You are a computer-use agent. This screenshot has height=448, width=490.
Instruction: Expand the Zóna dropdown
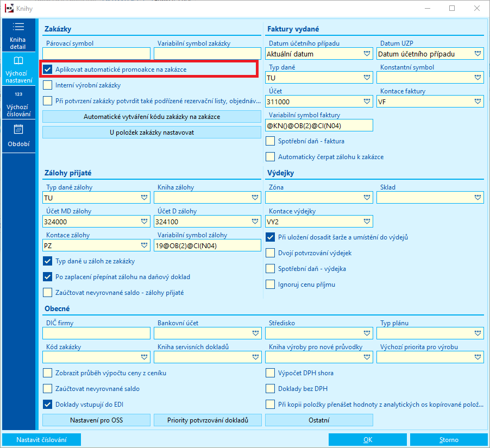367,198
